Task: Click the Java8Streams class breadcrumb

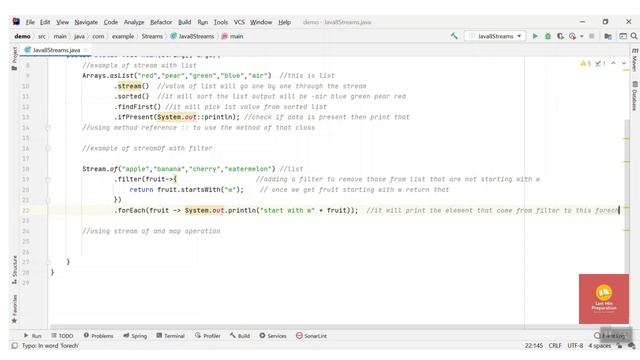Action: click(192, 36)
